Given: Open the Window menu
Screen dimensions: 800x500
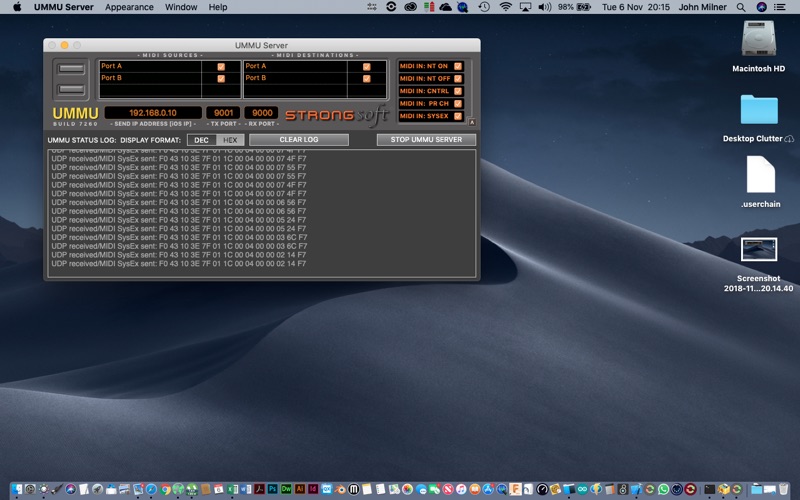Looking at the screenshot, I should coord(181,7).
